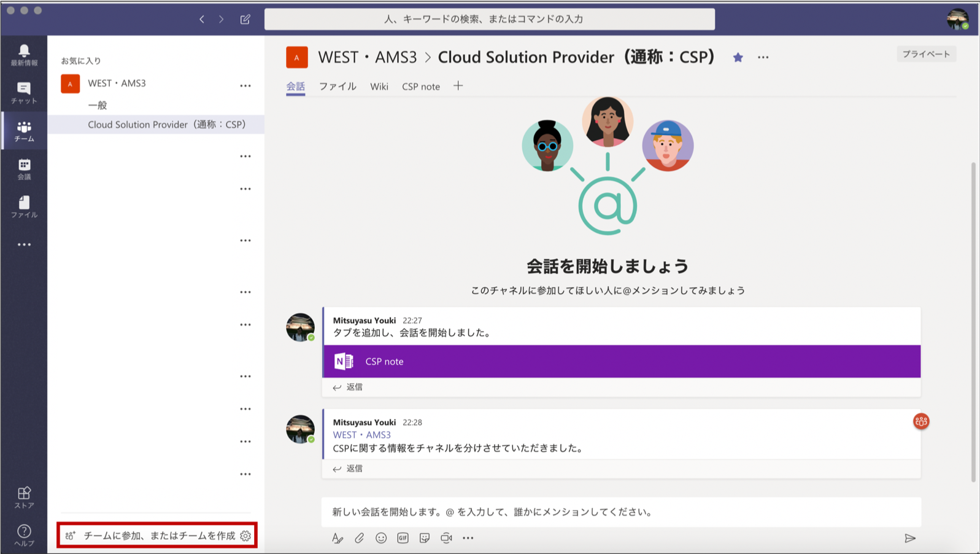Open the Chat (チャット) sidebar icon
980x554 pixels.
pos(24,93)
